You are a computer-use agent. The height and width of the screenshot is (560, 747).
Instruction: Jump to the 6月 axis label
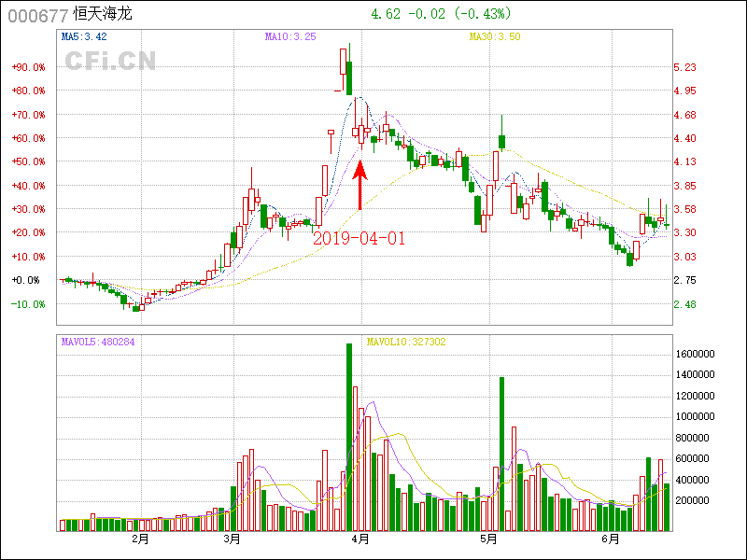(x=610, y=539)
